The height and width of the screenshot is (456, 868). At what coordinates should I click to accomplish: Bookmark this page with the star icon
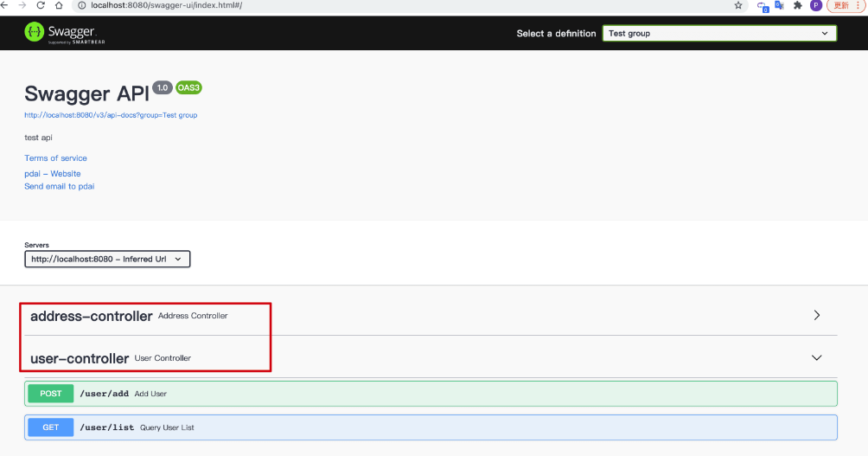coord(737,5)
